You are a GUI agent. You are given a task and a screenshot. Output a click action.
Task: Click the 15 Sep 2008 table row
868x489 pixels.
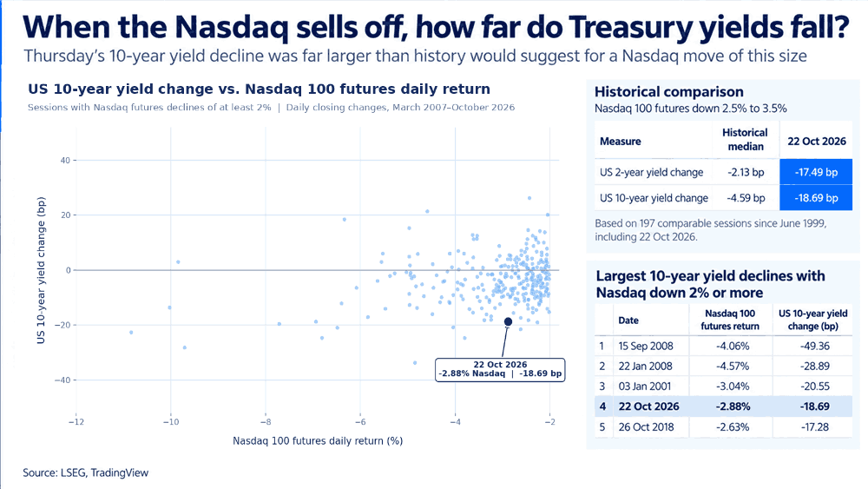click(x=724, y=346)
